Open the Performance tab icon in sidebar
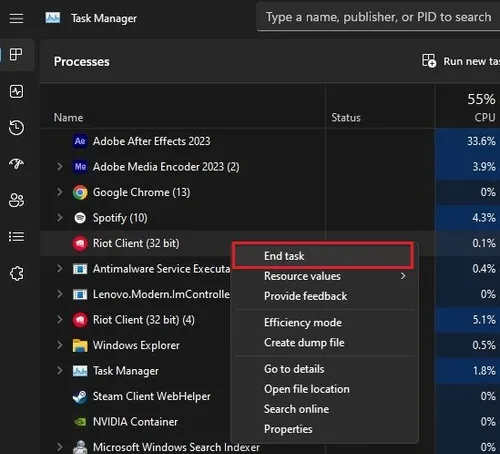This screenshot has height=454, width=500. click(x=16, y=91)
